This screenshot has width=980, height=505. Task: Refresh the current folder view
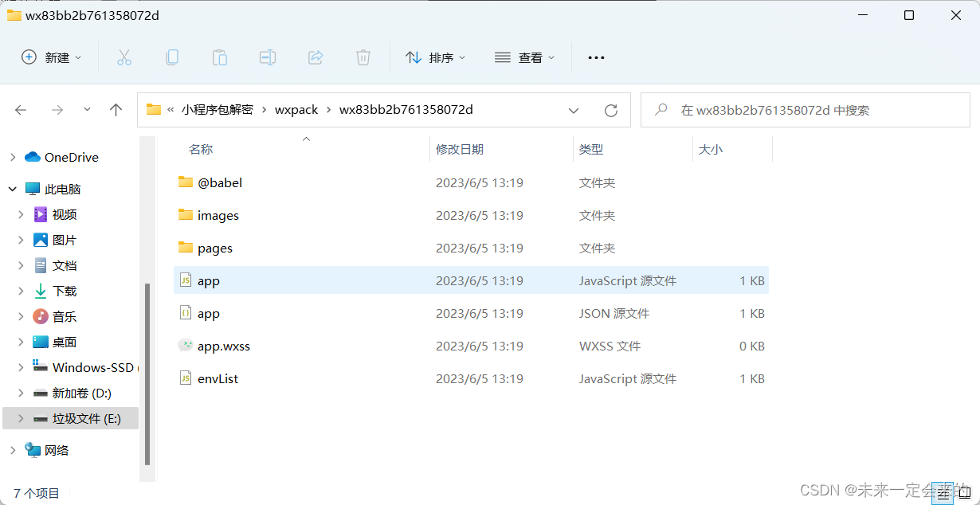click(611, 109)
